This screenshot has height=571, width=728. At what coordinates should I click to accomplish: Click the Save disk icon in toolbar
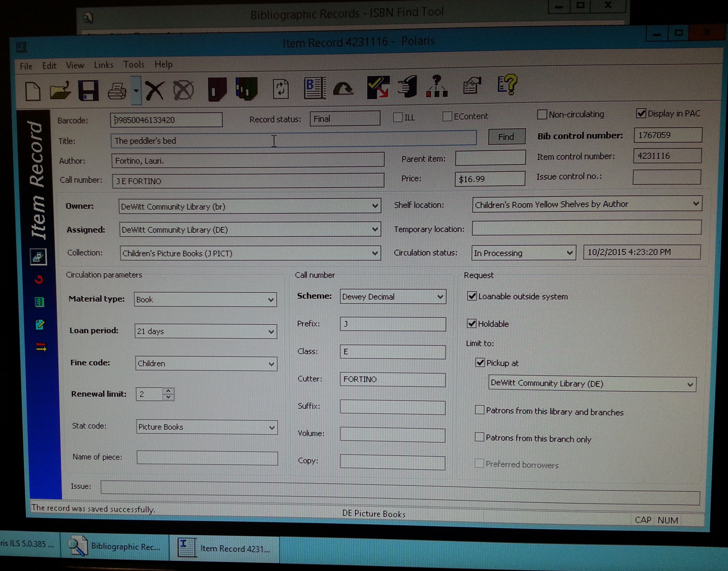click(88, 90)
